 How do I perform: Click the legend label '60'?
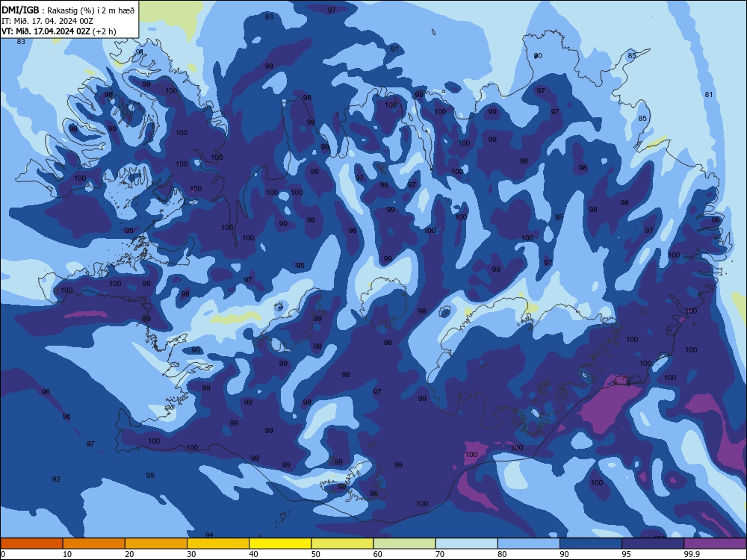point(378,554)
